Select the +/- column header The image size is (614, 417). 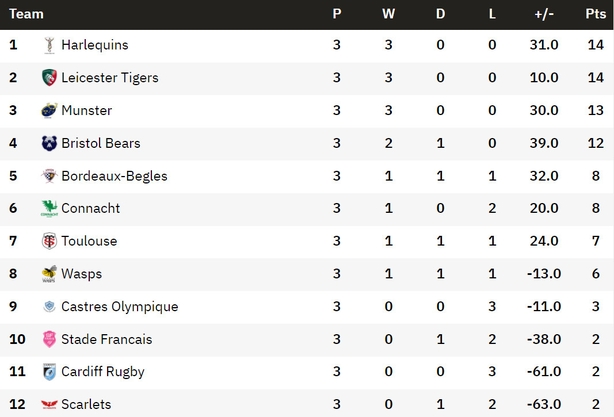(x=544, y=14)
